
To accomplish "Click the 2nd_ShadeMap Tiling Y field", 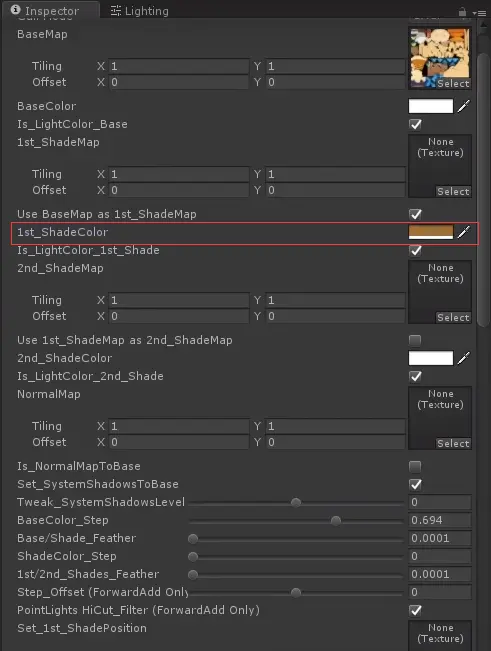I will tap(335, 300).
